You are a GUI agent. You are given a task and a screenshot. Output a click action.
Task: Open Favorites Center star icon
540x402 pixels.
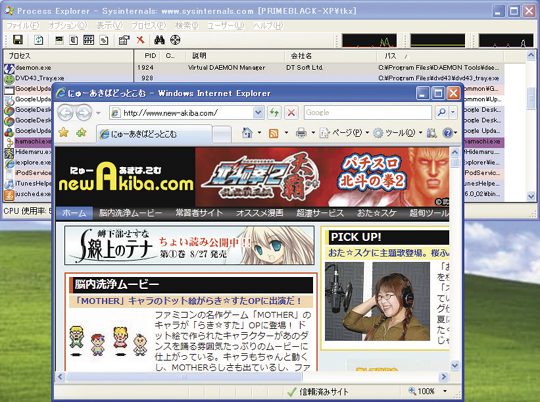(x=63, y=133)
